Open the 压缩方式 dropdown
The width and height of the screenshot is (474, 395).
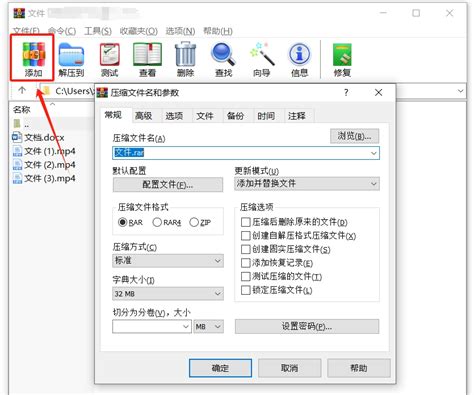point(168,261)
